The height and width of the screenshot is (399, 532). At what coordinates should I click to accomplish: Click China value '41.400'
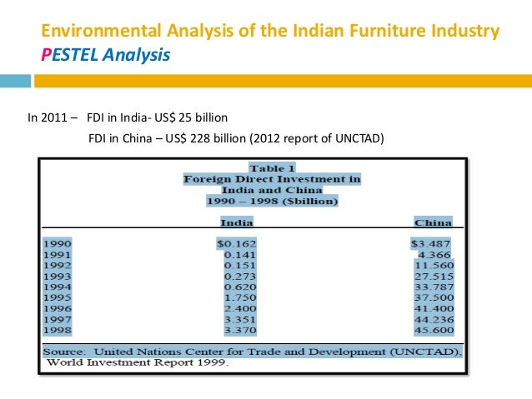click(x=434, y=308)
